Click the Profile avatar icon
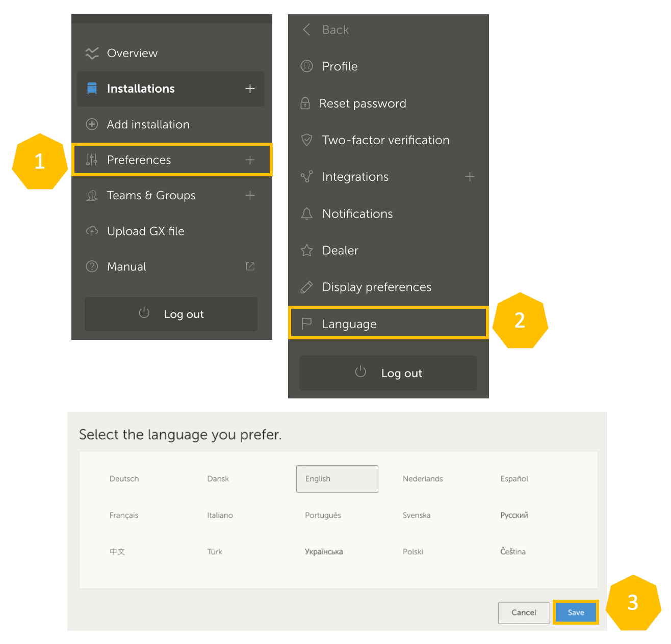This screenshot has width=671, height=644. pyautogui.click(x=306, y=66)
